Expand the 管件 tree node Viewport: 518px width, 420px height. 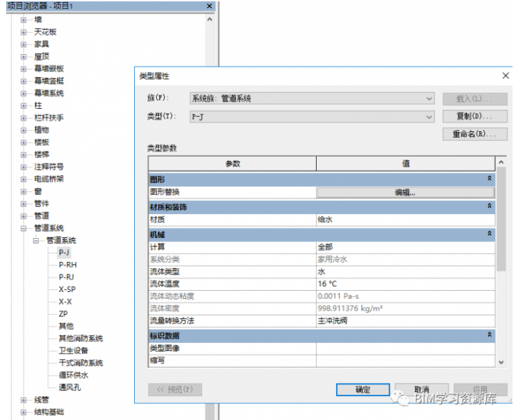pyautogui.click(x=23, y=204)
